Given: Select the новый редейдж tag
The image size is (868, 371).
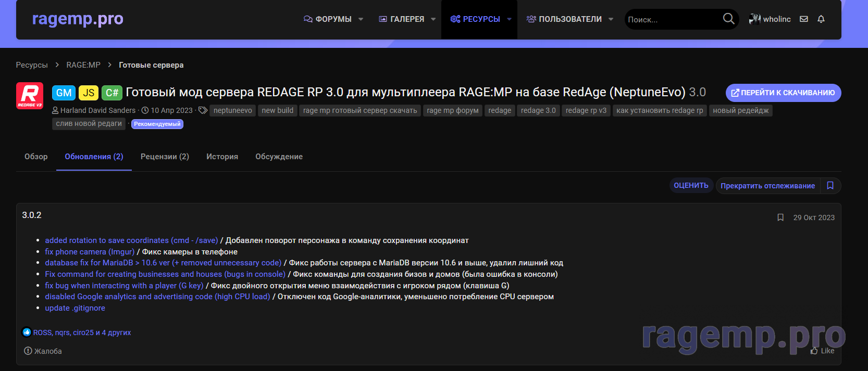Looking at the screenshot, I should (x=741, y=110).
